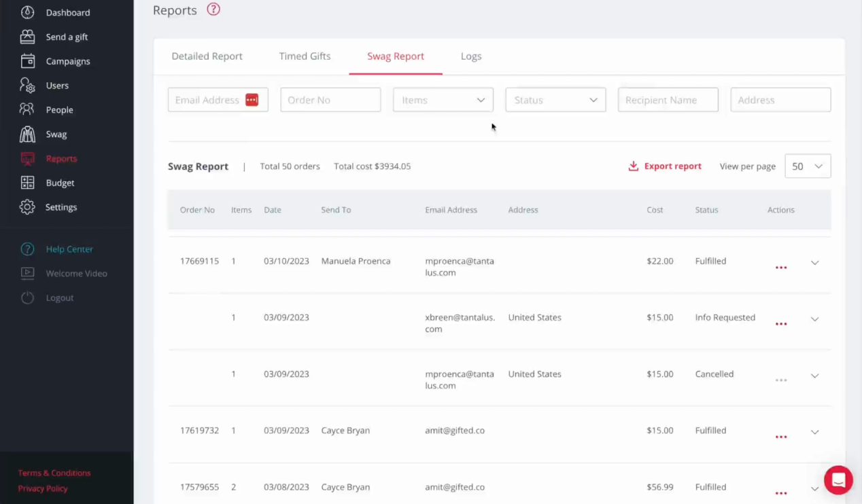Switch to the Logs tab
Viewport: 862px width, 504px height.
tap(471, 56)
